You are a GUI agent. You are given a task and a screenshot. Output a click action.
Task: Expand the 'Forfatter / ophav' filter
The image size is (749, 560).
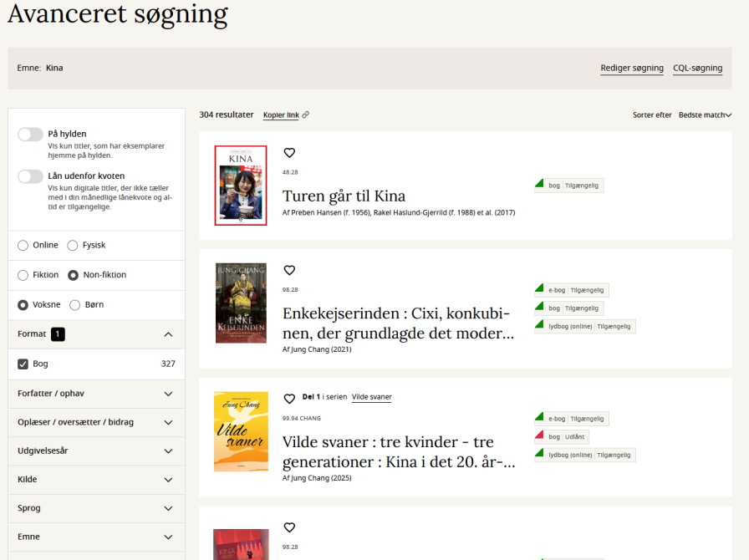[x=96, y=394]
